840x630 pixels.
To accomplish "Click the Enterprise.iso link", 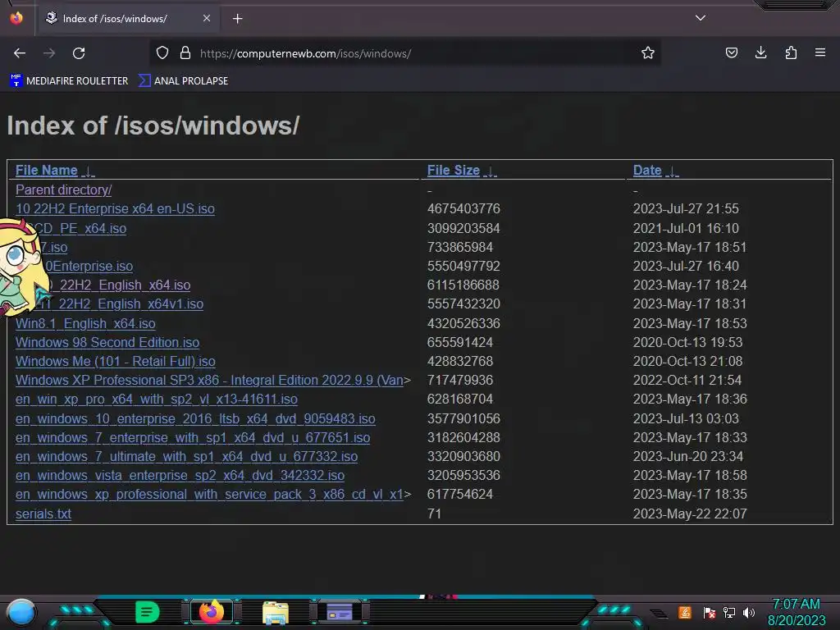I will pos(89,267).
